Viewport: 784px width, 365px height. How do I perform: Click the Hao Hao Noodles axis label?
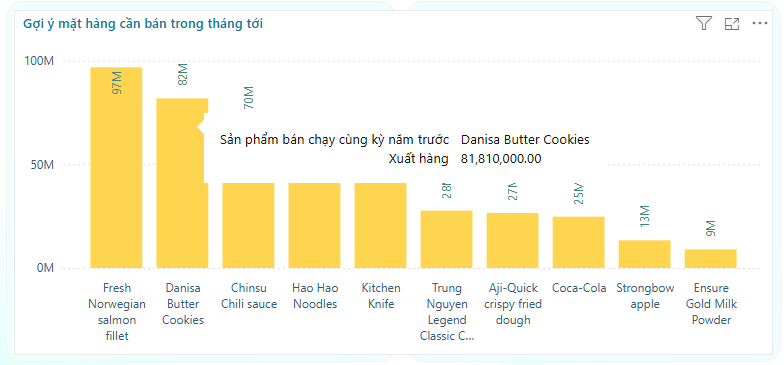315,296
